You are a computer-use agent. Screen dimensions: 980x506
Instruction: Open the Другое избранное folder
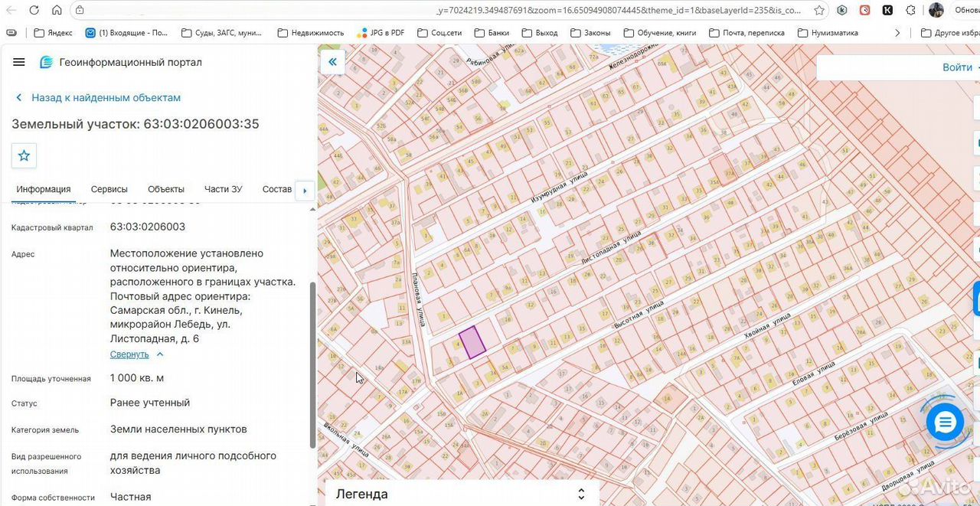pos(950,33)
